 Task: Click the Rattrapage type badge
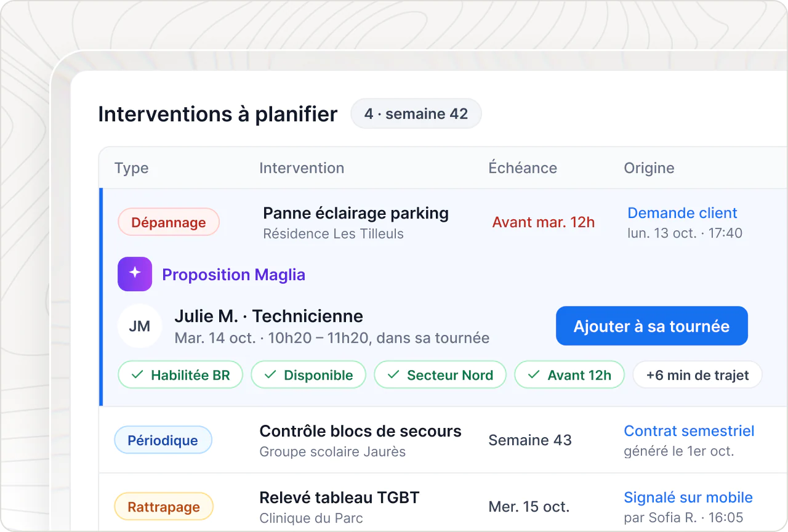164,507
